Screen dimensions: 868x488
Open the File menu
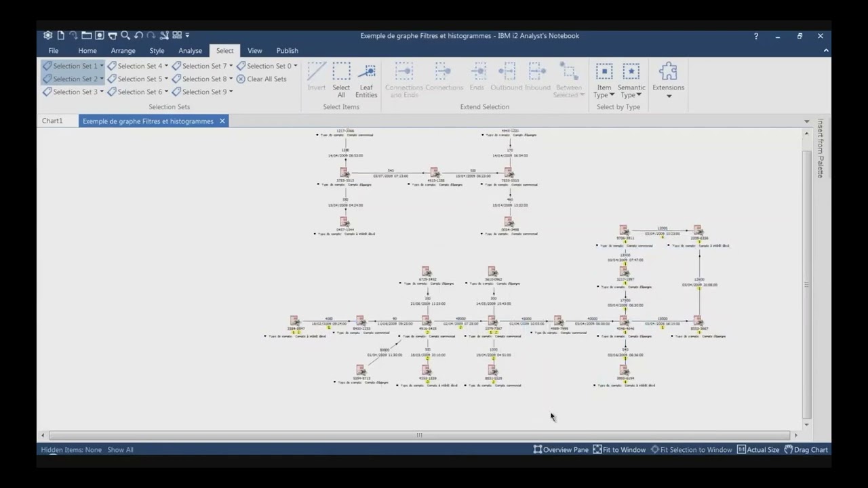53,51
